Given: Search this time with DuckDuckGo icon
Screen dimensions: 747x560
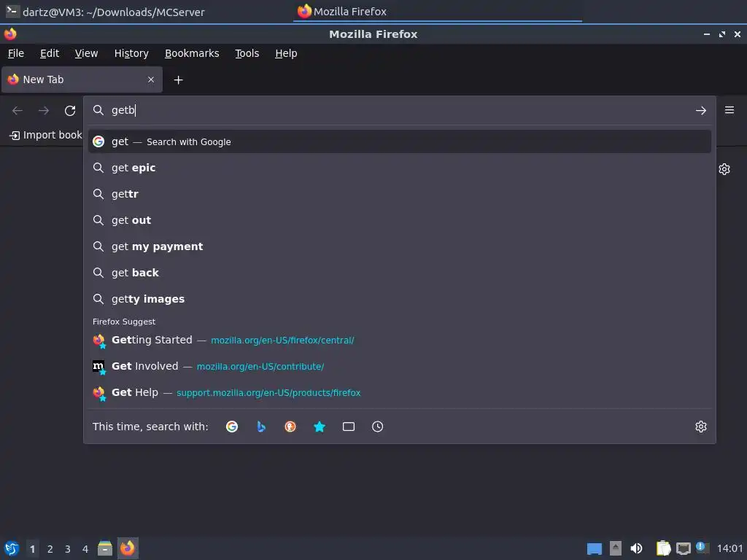Looking at the screenshot, I should click(290, 426).
